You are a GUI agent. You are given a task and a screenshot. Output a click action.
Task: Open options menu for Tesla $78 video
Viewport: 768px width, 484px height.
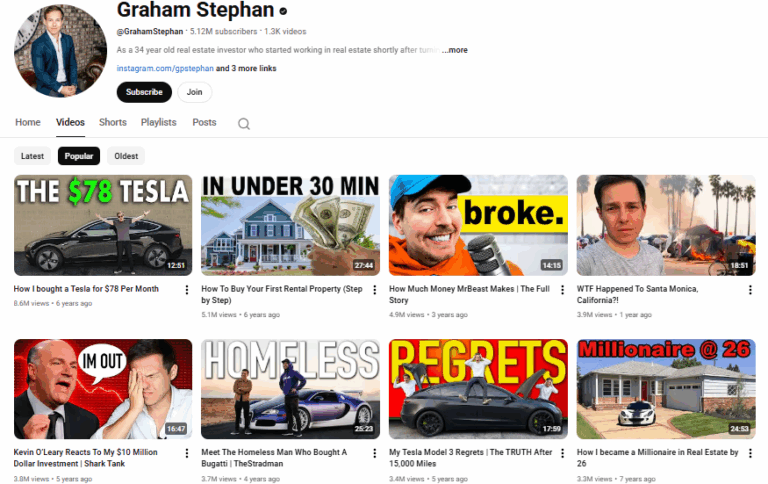[x=186, y=290]
